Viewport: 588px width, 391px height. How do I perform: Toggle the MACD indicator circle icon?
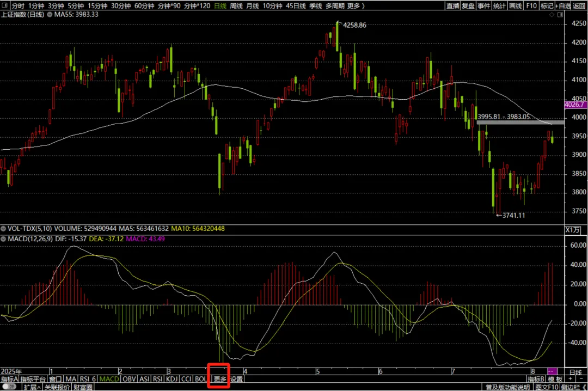[3, 239]
